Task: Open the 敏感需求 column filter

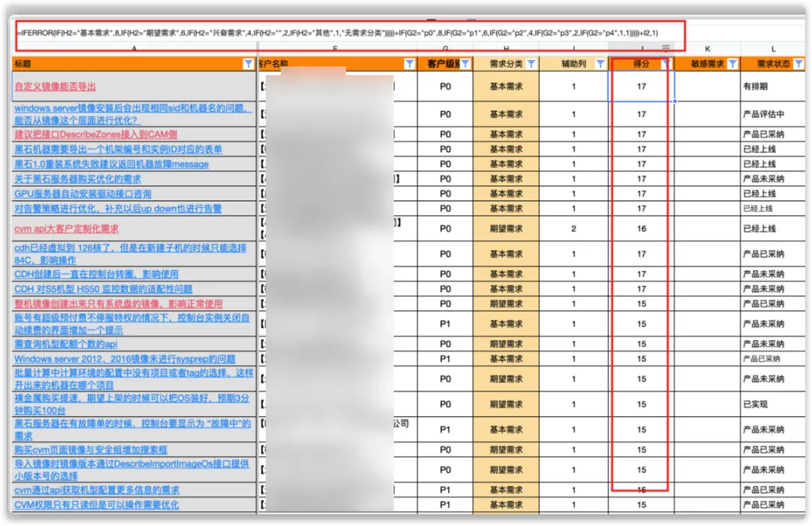Action: coord(733,64)
